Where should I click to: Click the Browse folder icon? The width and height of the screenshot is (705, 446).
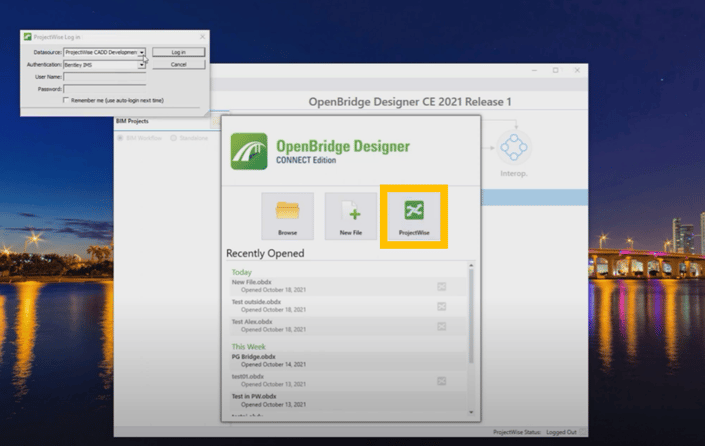(x=287, y=210)
